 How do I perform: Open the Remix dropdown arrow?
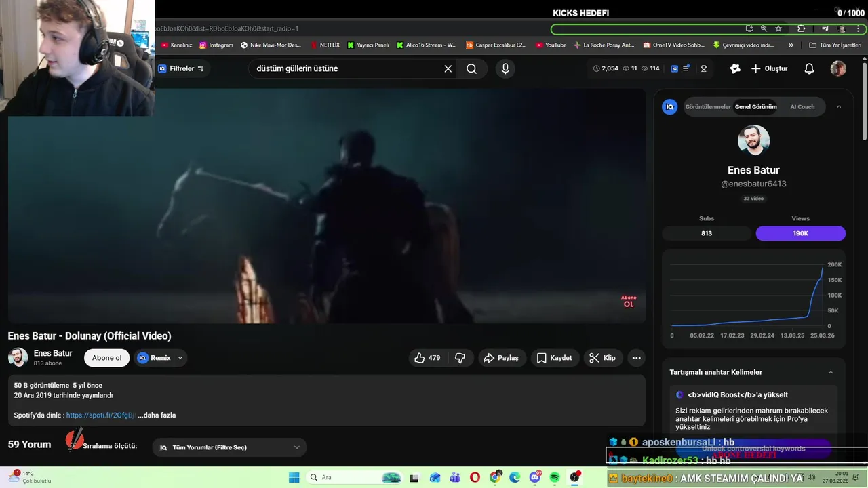coord(180,358)
